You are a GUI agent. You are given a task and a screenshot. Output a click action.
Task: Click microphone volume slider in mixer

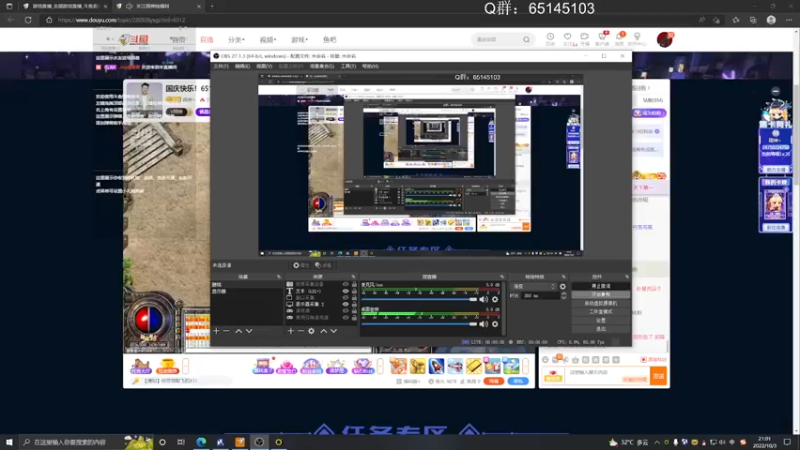pyautogui.click(x=419, y=299)
